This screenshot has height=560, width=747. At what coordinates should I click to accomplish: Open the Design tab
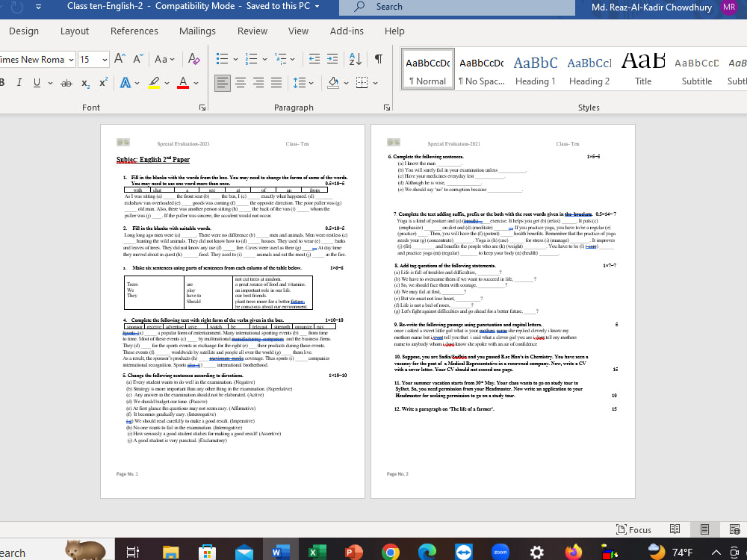pyautogui.click(x=24, y=31)
